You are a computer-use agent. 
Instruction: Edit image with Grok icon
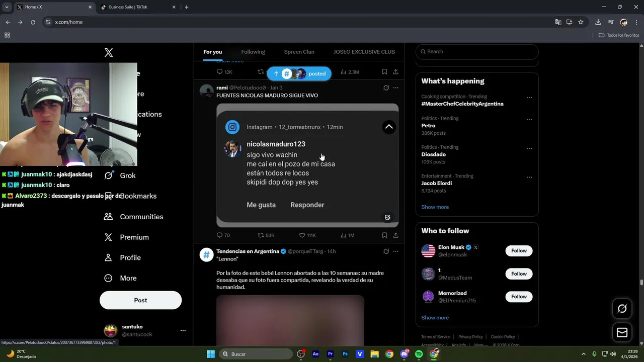[387, 218]
